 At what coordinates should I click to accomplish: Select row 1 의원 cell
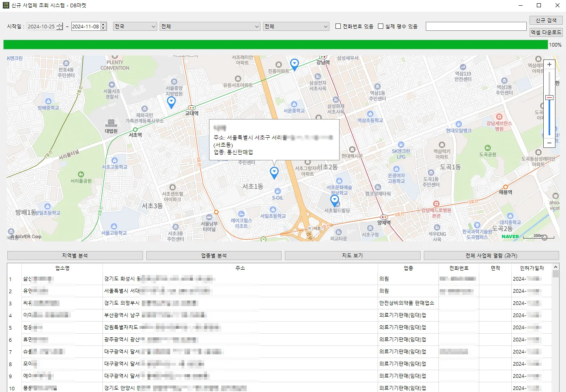coord(408,279)
